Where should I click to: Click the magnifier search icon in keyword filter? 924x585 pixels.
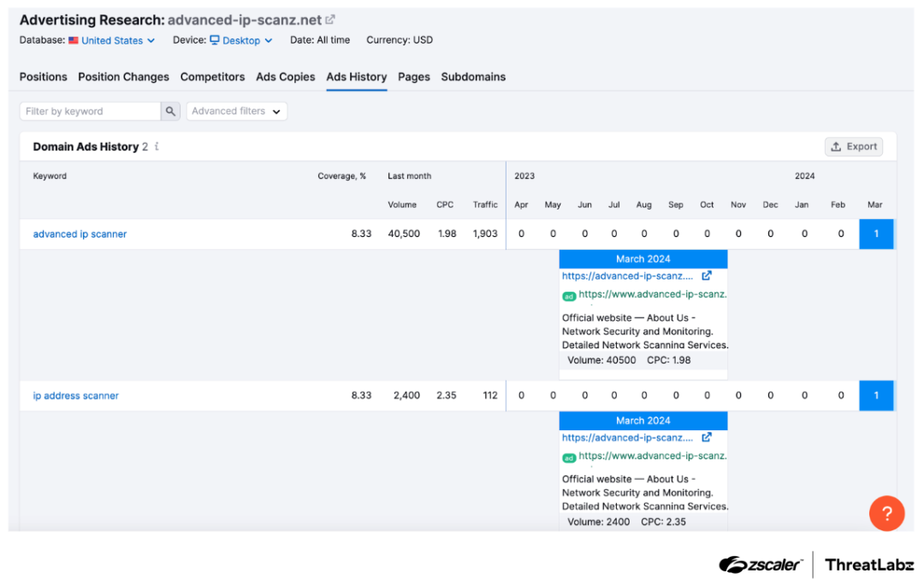click(x=171, y=111)
